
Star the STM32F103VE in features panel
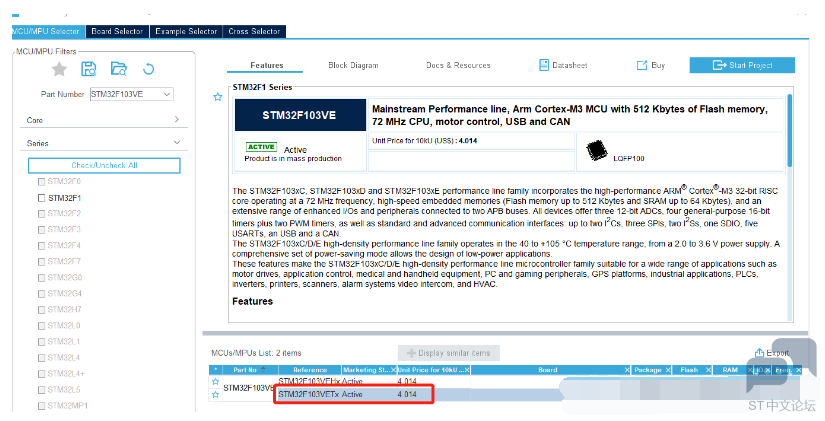(217, 97)
